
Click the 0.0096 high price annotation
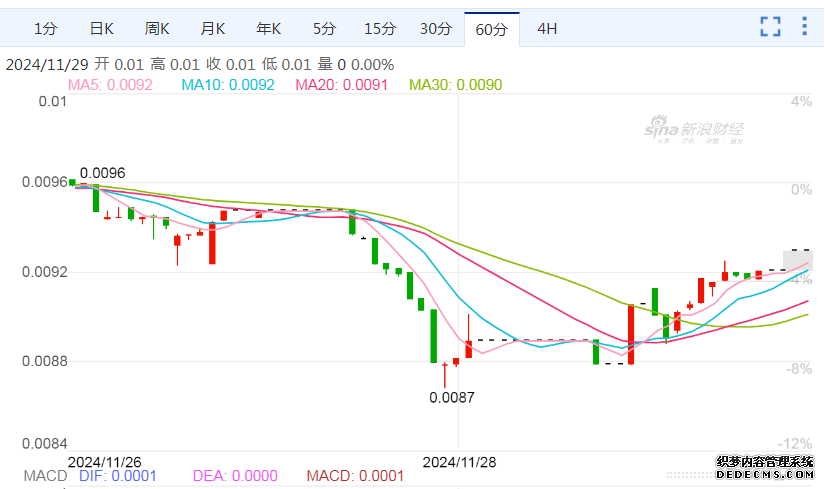(x=103, y=173)
